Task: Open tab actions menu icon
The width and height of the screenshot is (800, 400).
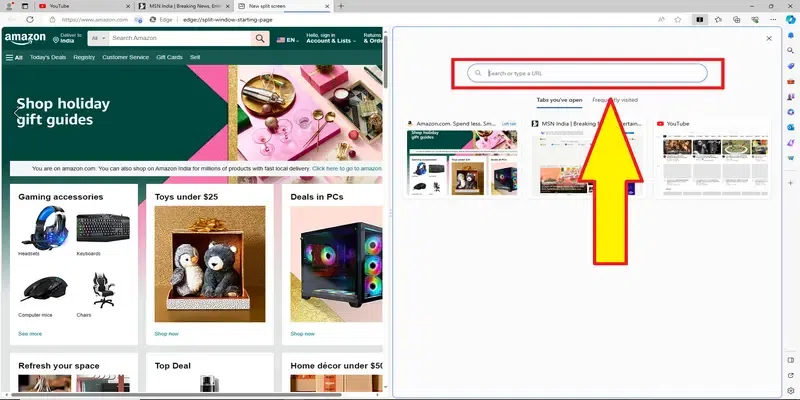Action: pyautogui.click(x=24, y=6)
